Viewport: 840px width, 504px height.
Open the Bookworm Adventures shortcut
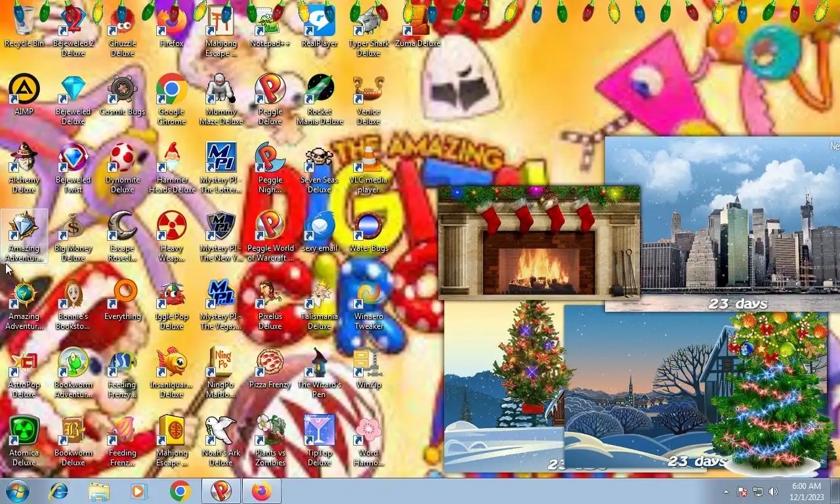(x=73, y=372)
